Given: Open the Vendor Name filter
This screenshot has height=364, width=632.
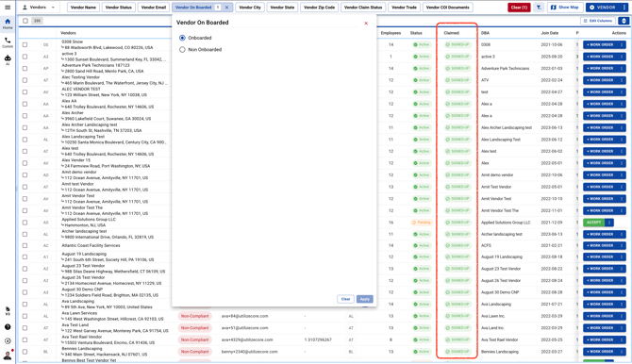Looking at the screenshot, I should click(83, 8).
